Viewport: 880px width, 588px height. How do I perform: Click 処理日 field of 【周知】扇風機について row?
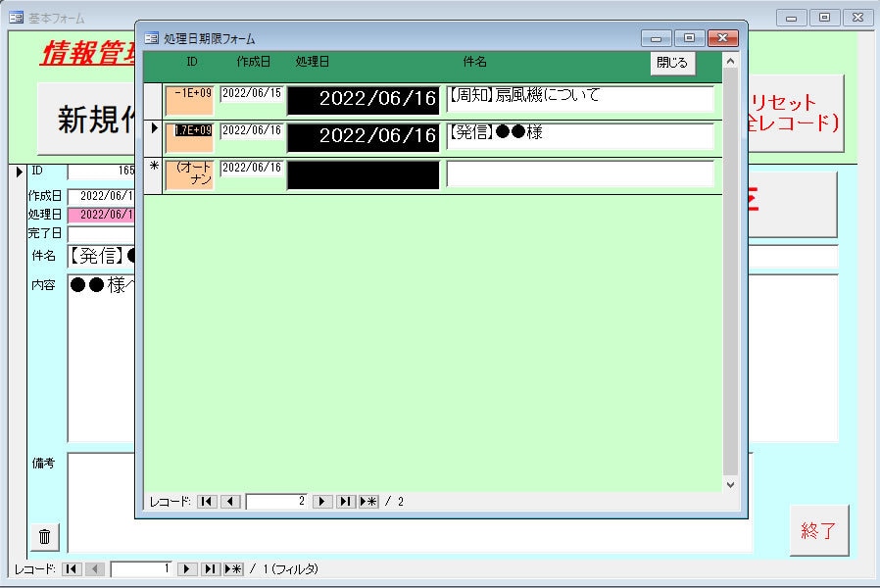click(364, 100)
